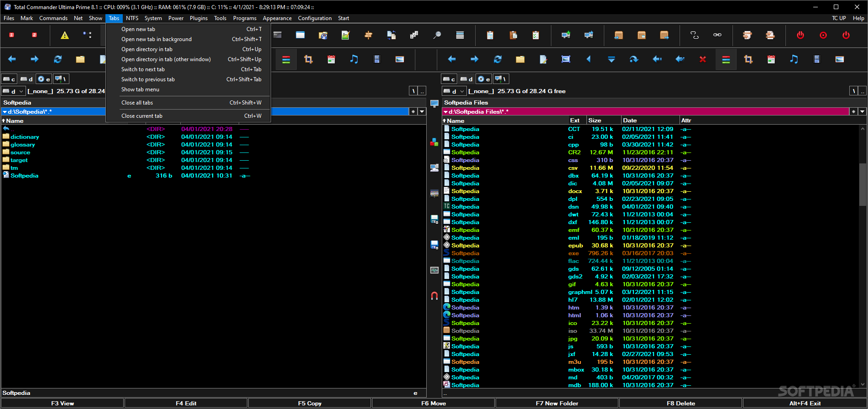868x409 pixels.
Task: Select the Softpedia epub file row
Action: pyautogui.click(x=651, y=246)
